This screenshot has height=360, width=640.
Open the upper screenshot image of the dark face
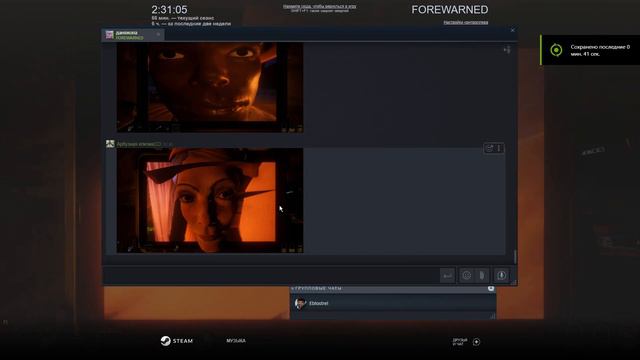pos(210,87)
